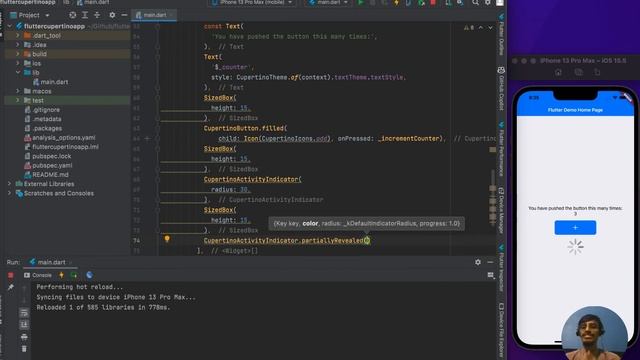Expand the macos folder
Image resolution: width=640 pixels, height=360 pixels.
point(18,91)
